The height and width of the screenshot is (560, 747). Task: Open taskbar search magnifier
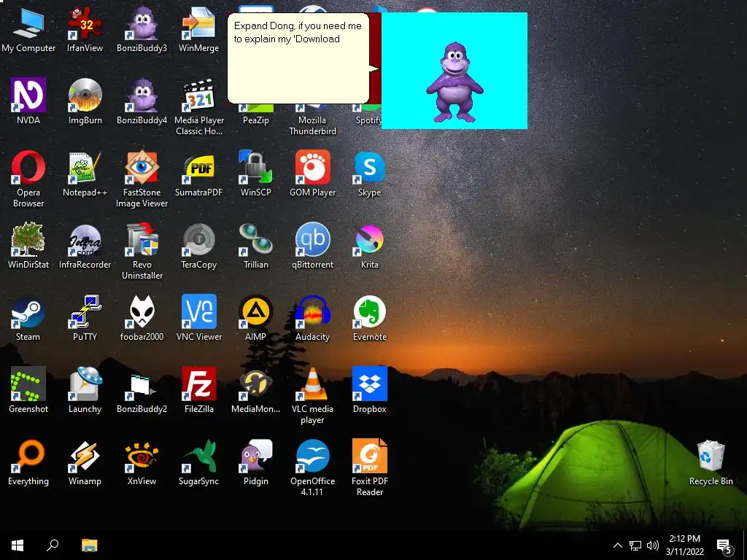(53, 545)
